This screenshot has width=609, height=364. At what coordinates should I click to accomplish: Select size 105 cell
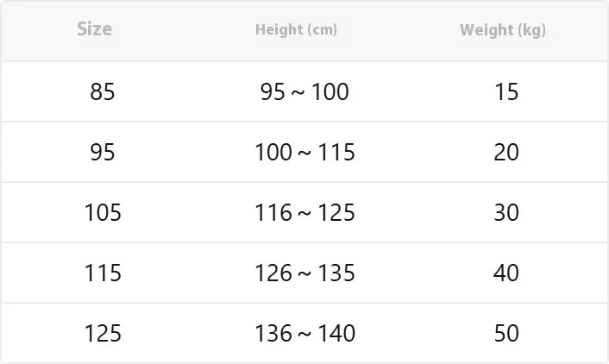(x=103, y=212)
